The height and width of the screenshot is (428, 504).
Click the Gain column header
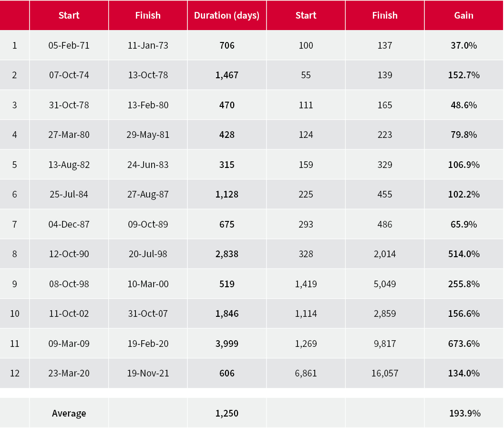tap(463, 15)
